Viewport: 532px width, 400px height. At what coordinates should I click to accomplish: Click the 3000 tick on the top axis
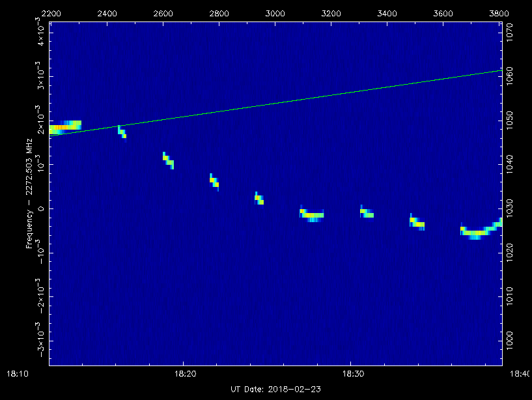275,12
